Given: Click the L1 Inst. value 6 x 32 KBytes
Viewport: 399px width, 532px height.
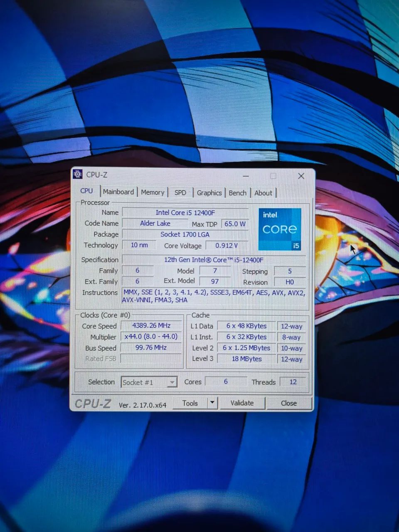Looking at the screenshot, I should (x=246, y=337).
